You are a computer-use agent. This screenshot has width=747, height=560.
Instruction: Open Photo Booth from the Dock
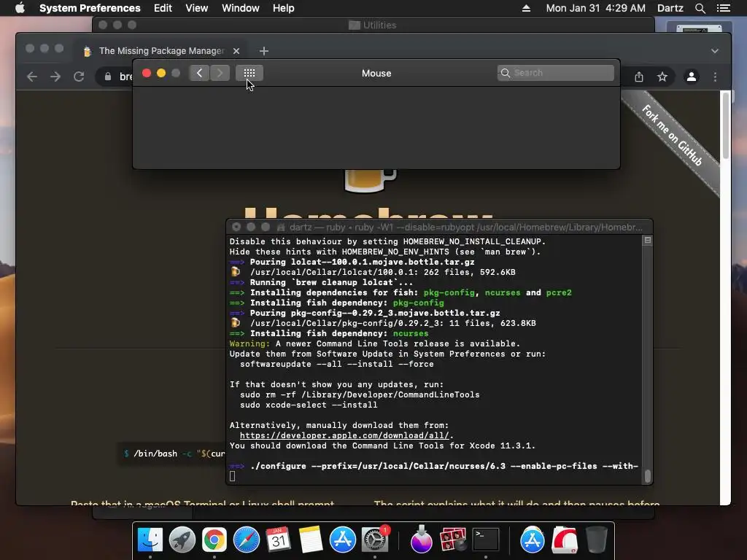click(453, 540)
